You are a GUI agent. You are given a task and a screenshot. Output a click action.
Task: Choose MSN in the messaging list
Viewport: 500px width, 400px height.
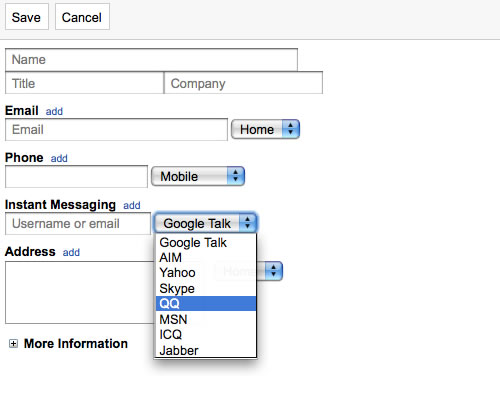(x=206, y=319)
